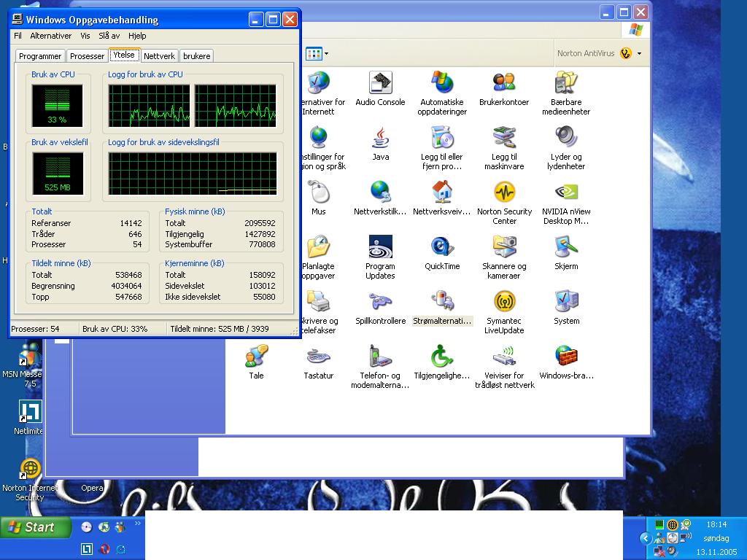
Task: Open Windows-brannmur icon
Action: coord(566,363)
